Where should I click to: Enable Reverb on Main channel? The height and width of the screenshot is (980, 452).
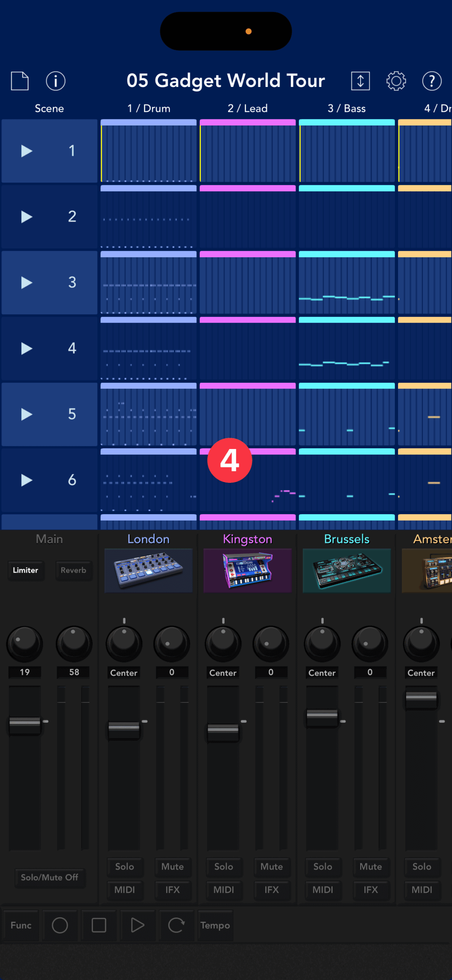click(x=73, y=570)
